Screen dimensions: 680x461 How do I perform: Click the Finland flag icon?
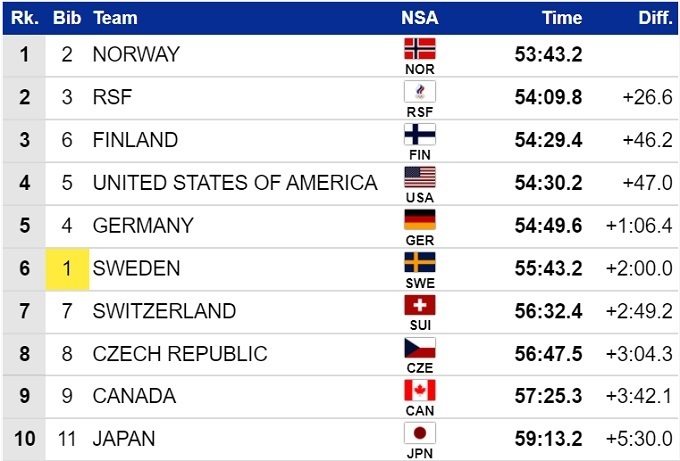click(420, 134)
